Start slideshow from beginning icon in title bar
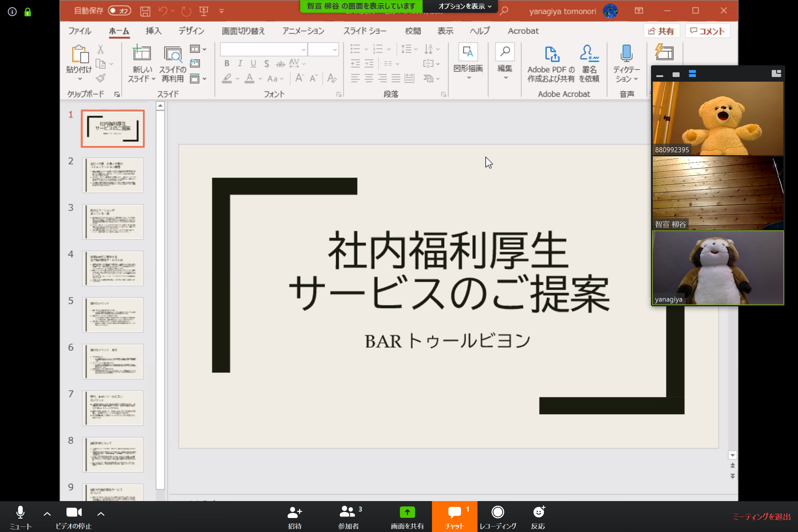The width and height of the screenshot is (798, 532). (x=204, y=11)
